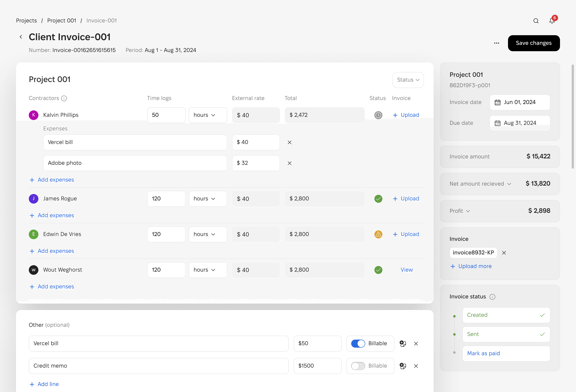Click the View invoice link for Wout Weghorst

click(406, 270)
